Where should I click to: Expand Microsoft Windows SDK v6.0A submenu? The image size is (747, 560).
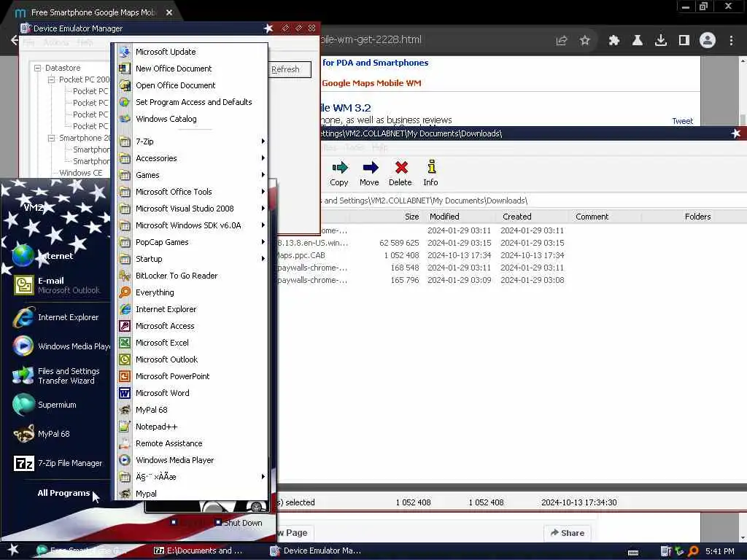(192, 225)
